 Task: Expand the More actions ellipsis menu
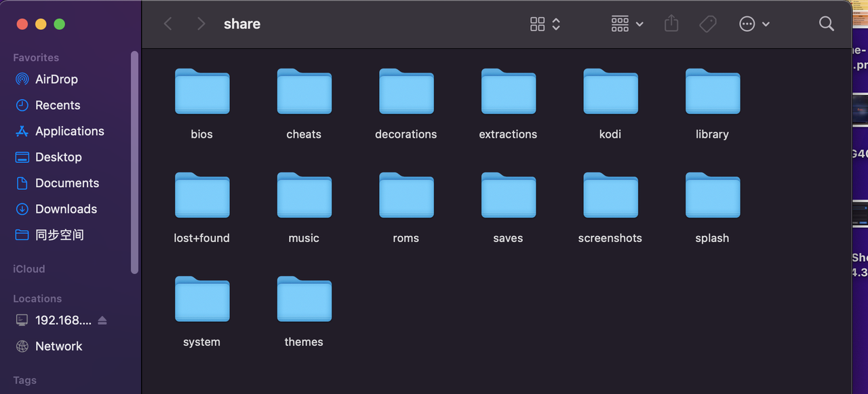click(x=754, y=24)
